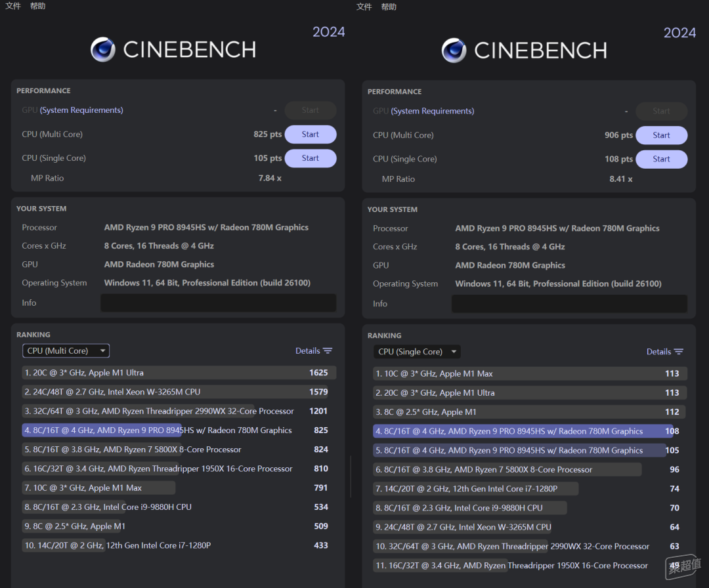Viewport: 709px width, 588px height.
Task: Select Apple M1 row scoring 112
Action: point(530,412)
